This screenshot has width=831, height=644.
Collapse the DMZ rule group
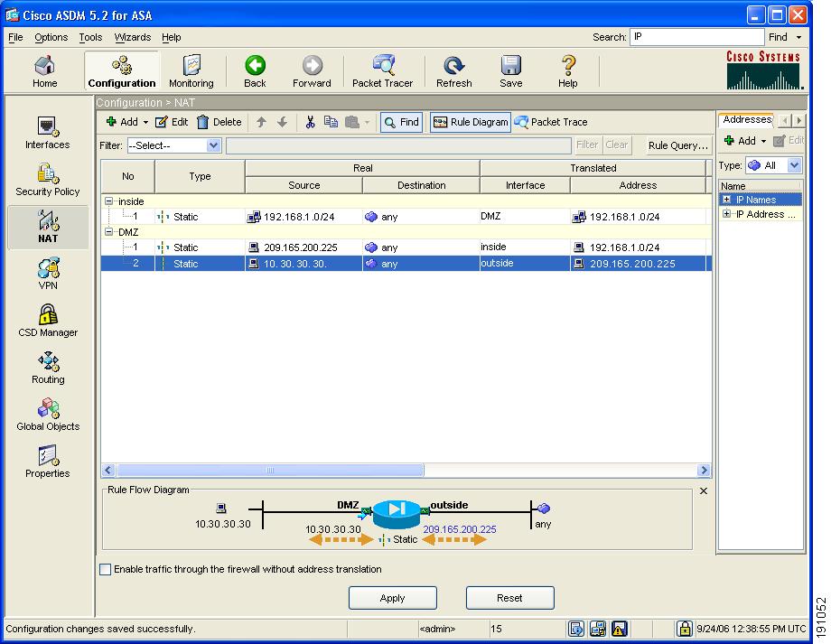coord(108,232)
